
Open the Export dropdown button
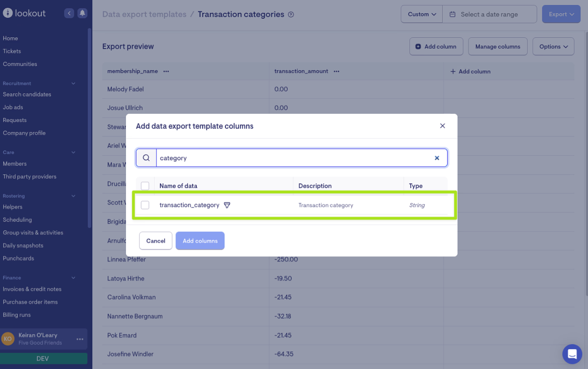click(561, 14)
